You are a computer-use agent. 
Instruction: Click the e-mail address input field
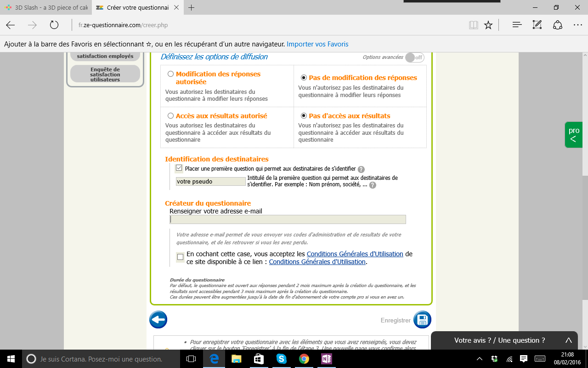[x=288, y=219]
